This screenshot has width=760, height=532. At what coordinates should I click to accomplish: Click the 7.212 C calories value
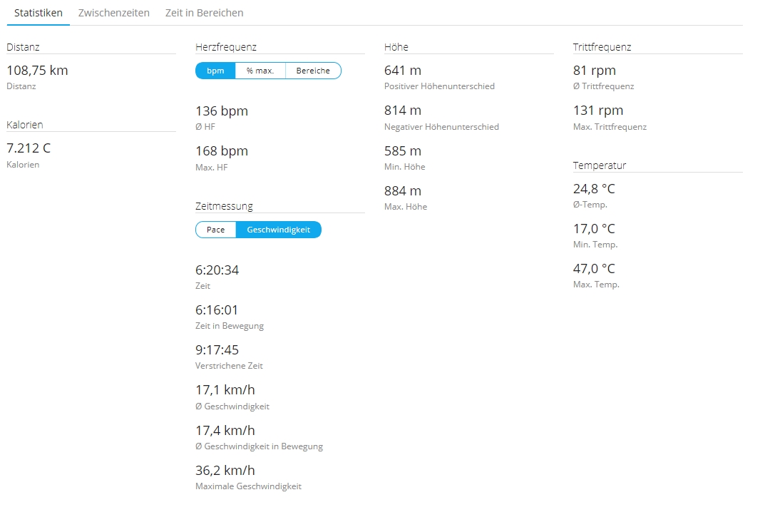[29, 148]
